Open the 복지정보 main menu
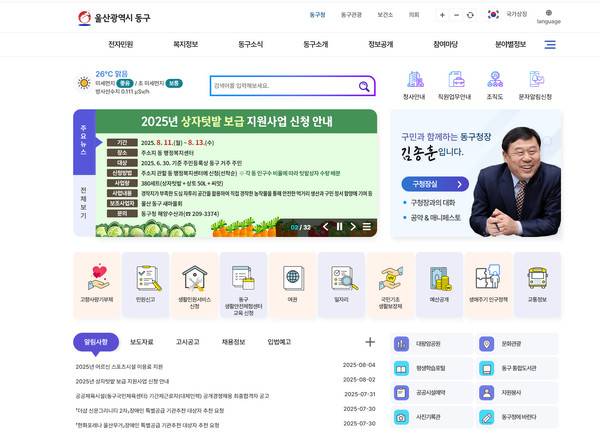Screen dimensions: 600x442 point(186,44)
